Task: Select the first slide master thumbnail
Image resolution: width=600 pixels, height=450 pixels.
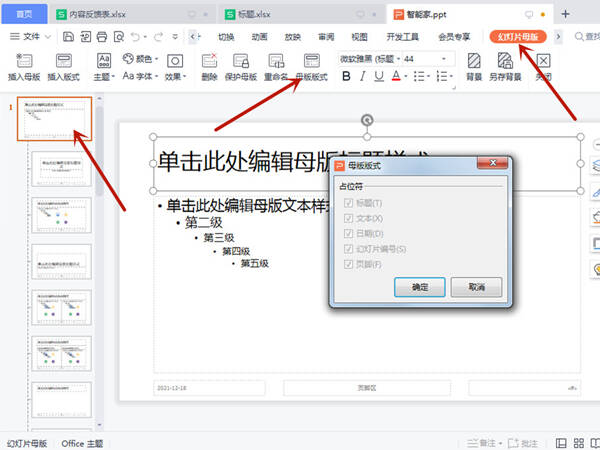Action: click(54, 119)
